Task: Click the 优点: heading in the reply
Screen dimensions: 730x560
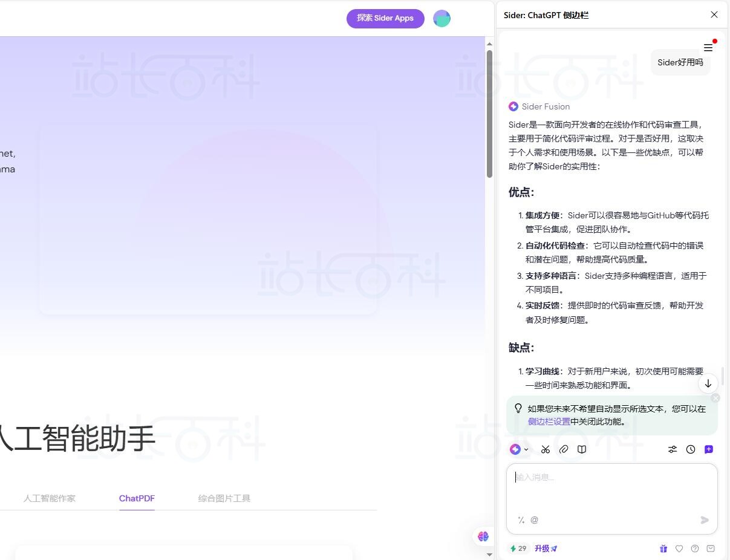Action: [x=521, y=192]
